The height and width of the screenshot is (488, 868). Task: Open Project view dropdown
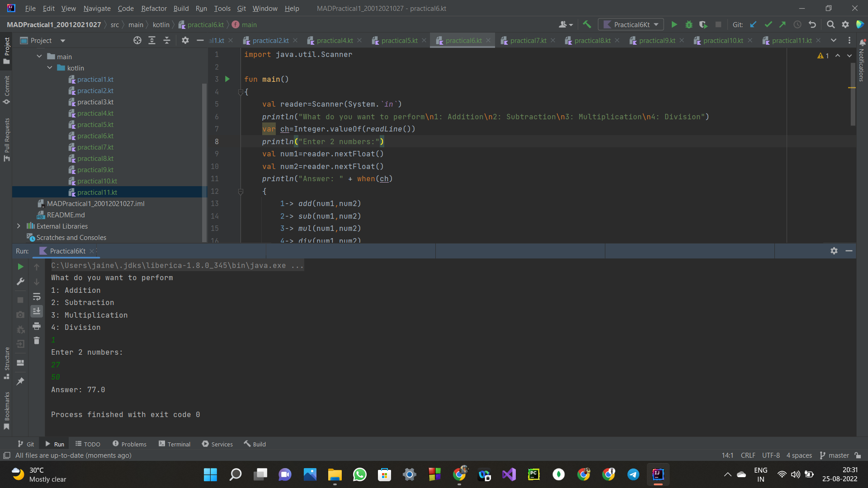click(x=63, y=41)
